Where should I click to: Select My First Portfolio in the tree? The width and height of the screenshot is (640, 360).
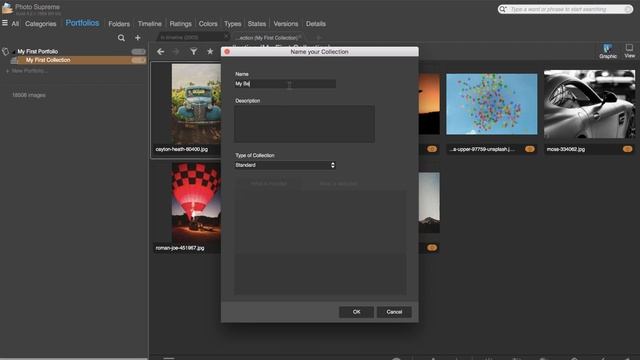38,51
